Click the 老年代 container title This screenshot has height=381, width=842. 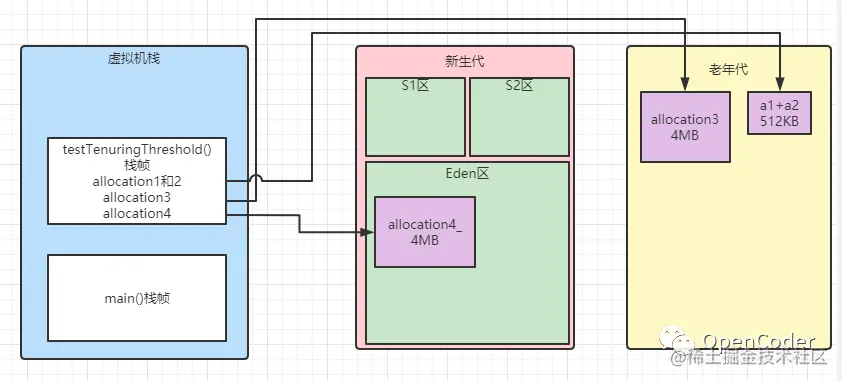tap(728, 70)
